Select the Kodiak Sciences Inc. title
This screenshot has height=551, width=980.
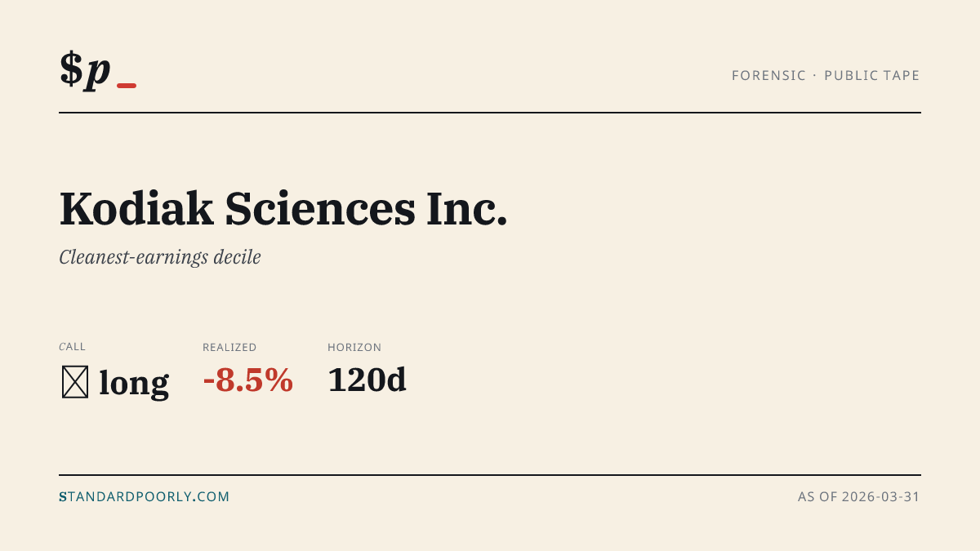point(283,209)
